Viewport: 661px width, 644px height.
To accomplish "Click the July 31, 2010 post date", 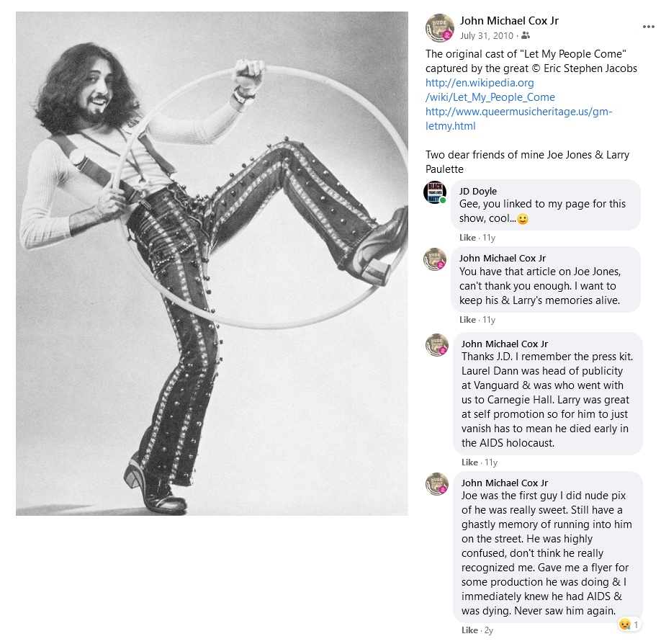I will tap(487, 35).
